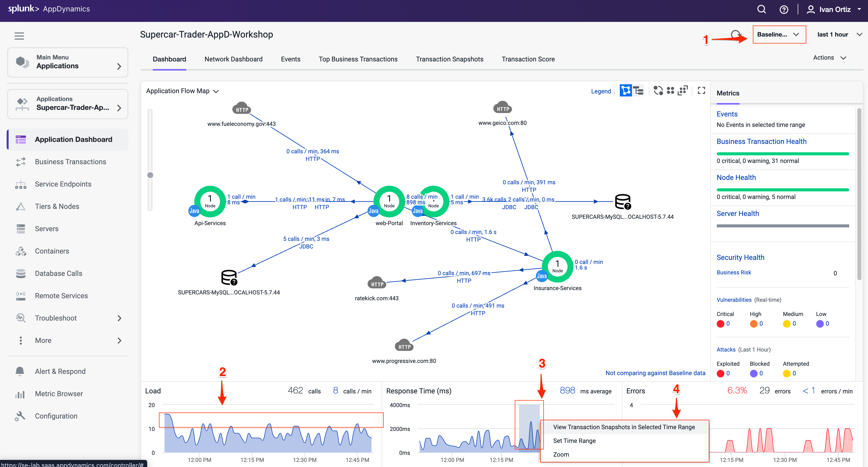Click the Database Calls icon
Image resolution: width=868 pixels, height=467 pixels.
click(x=21, y=273)
